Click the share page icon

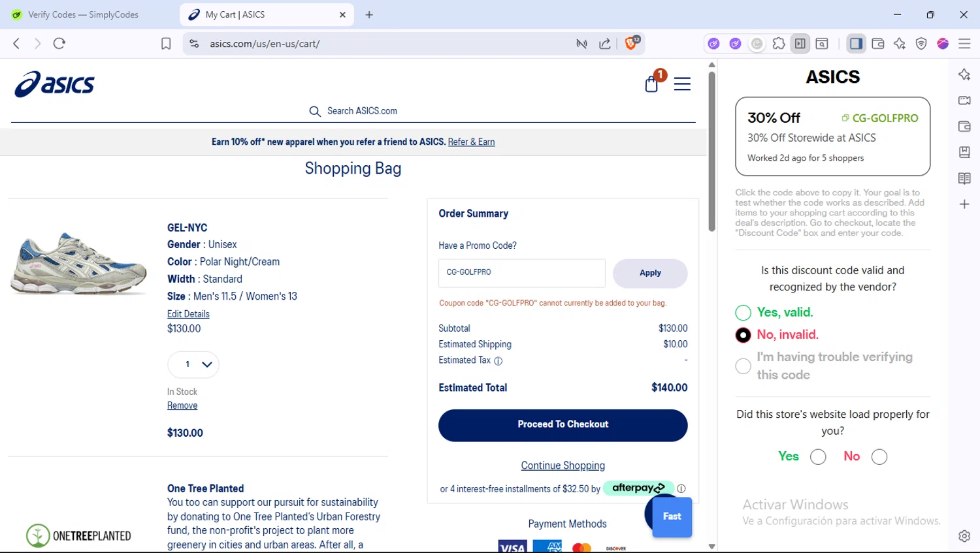[605, 44]
